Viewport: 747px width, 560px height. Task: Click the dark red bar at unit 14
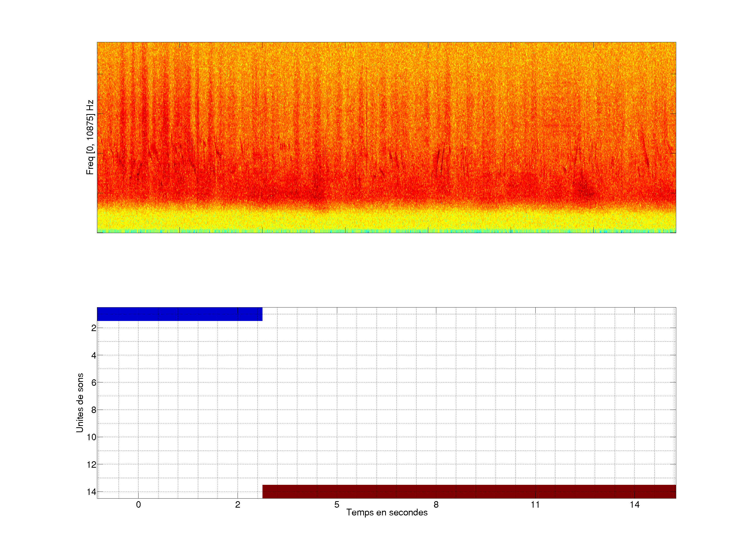pos(469,492)
